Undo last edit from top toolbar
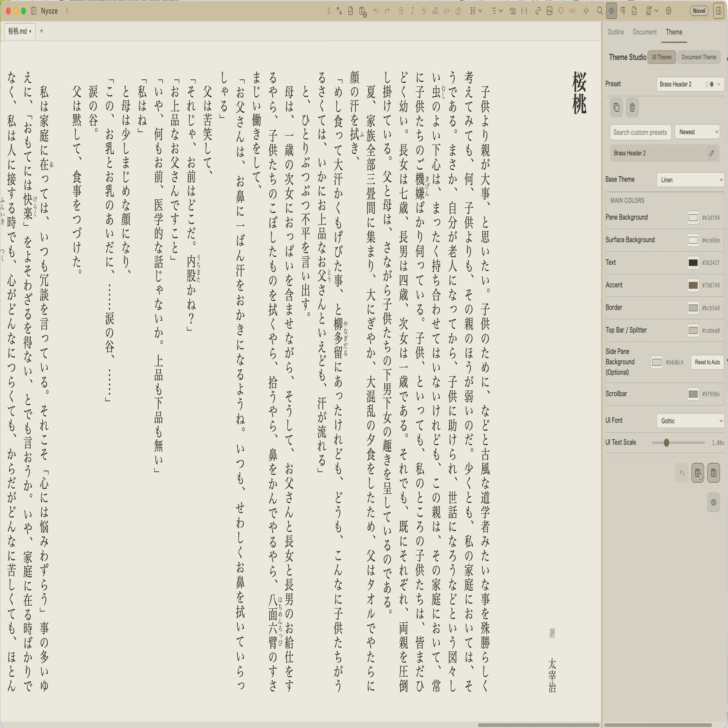Screen dimensions: 728x728 point(376,11)
